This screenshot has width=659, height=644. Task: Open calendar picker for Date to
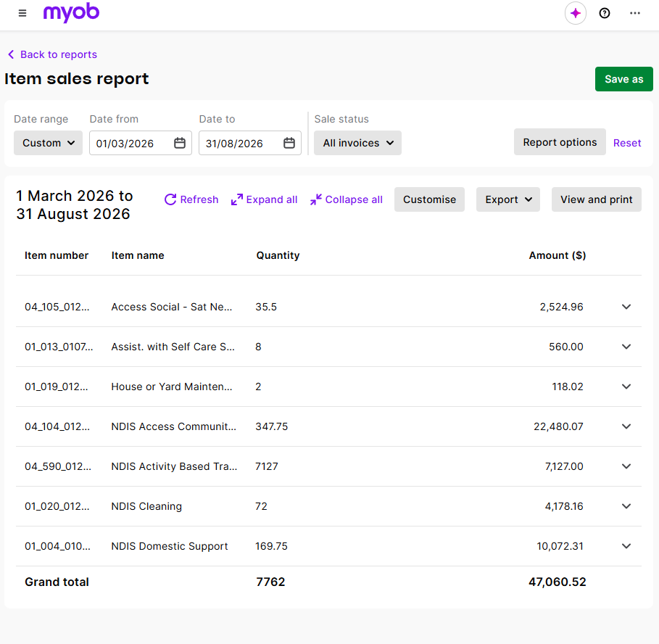pos(289,143)
